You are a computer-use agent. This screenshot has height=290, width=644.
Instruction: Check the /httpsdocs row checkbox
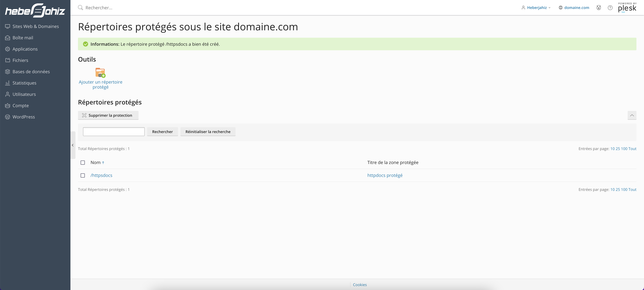point(83,176)
